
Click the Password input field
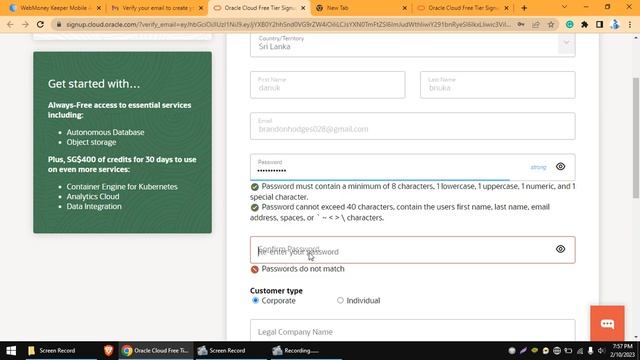coord(413,167)
